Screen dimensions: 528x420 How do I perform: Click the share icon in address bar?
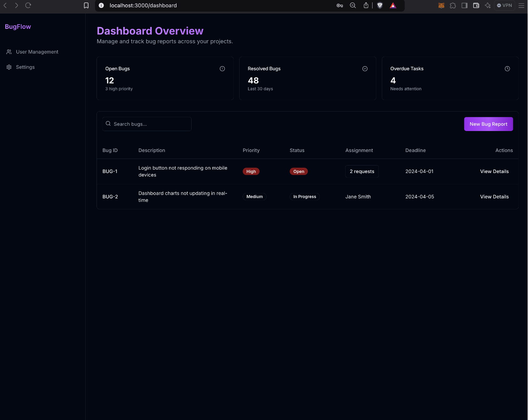coord(366,5)
